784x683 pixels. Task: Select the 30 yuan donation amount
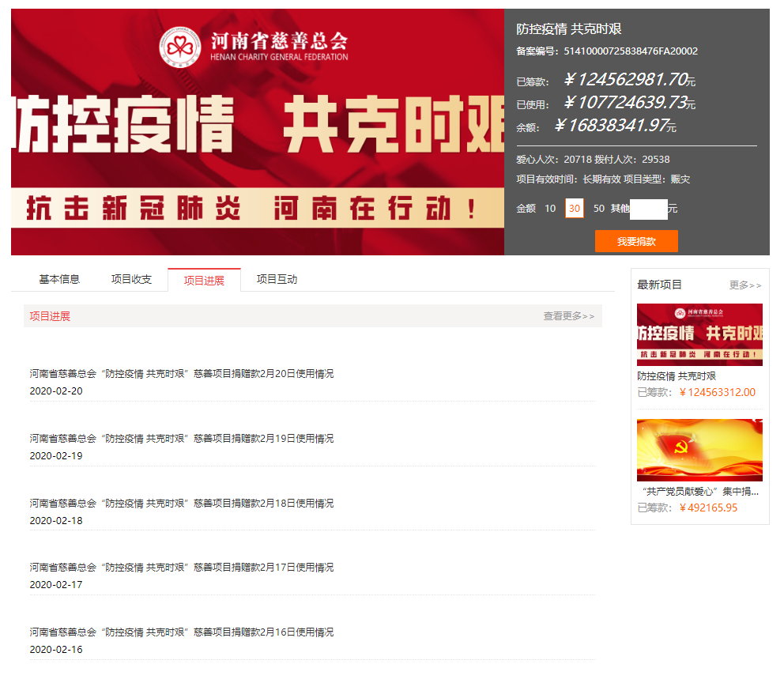pos(575,209)
